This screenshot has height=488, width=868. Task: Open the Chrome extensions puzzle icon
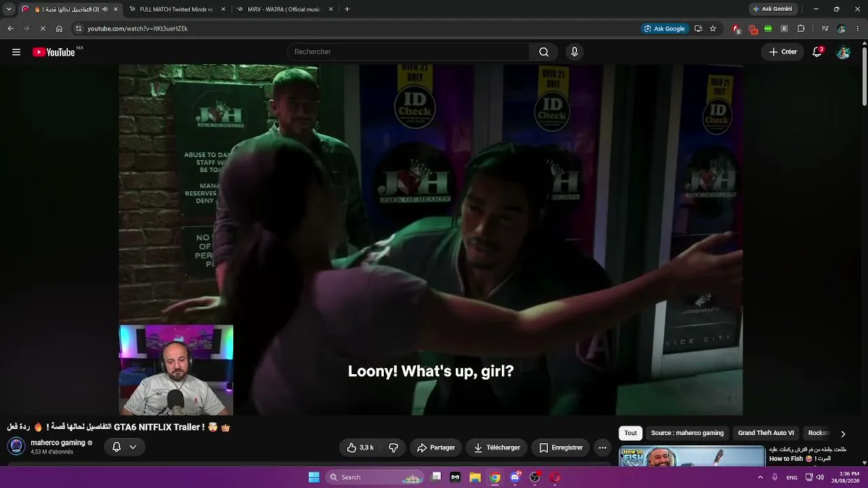801,28
